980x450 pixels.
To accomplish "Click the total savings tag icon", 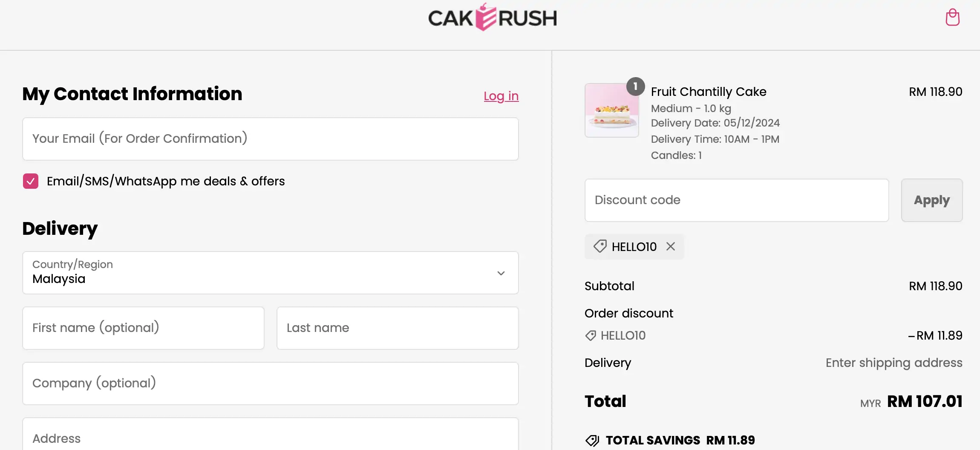I will [592, 440].
